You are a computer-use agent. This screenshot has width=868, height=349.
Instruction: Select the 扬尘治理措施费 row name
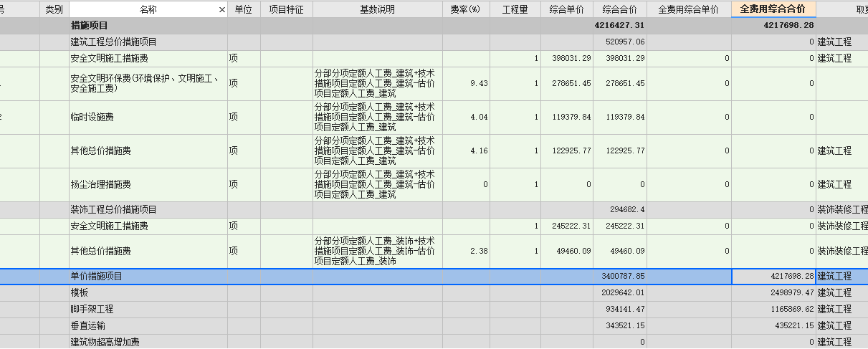tap(100, 185)
